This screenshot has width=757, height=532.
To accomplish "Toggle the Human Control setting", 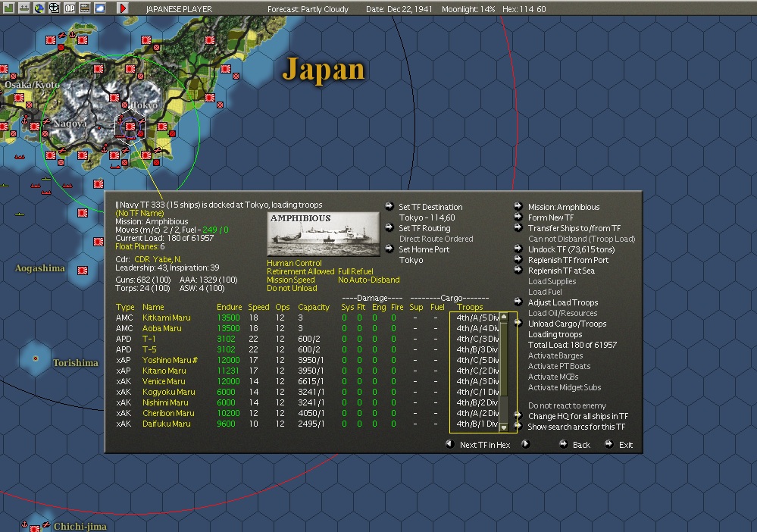I will point(294,263).
